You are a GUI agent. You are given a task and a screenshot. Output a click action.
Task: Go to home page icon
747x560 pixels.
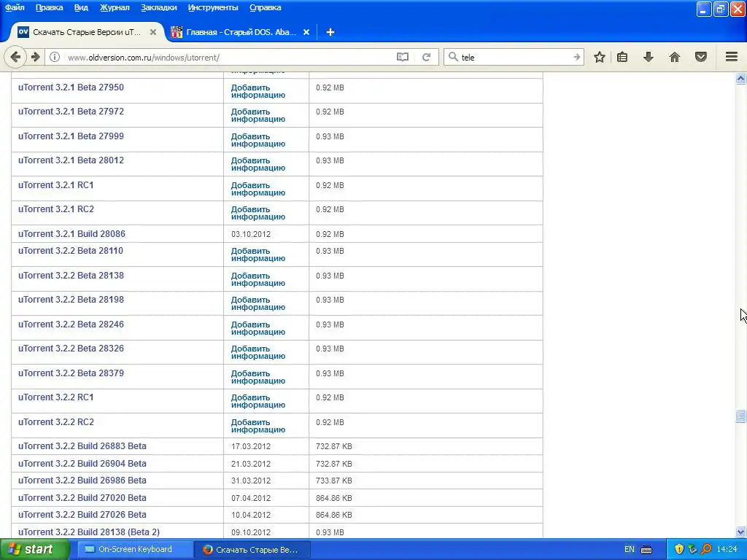(x=675, y=57)
